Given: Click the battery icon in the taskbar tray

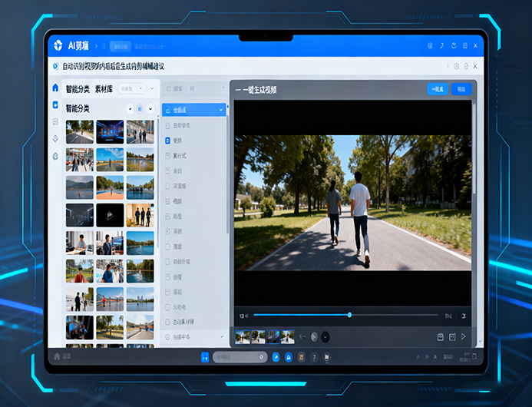Looking at the screenshot, I should tap(474, 356).
